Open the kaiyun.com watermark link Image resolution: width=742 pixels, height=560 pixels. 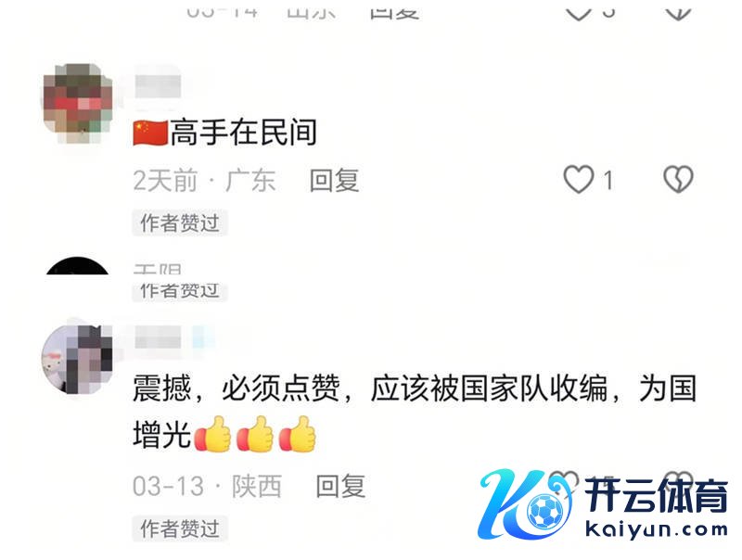point(657,529)
